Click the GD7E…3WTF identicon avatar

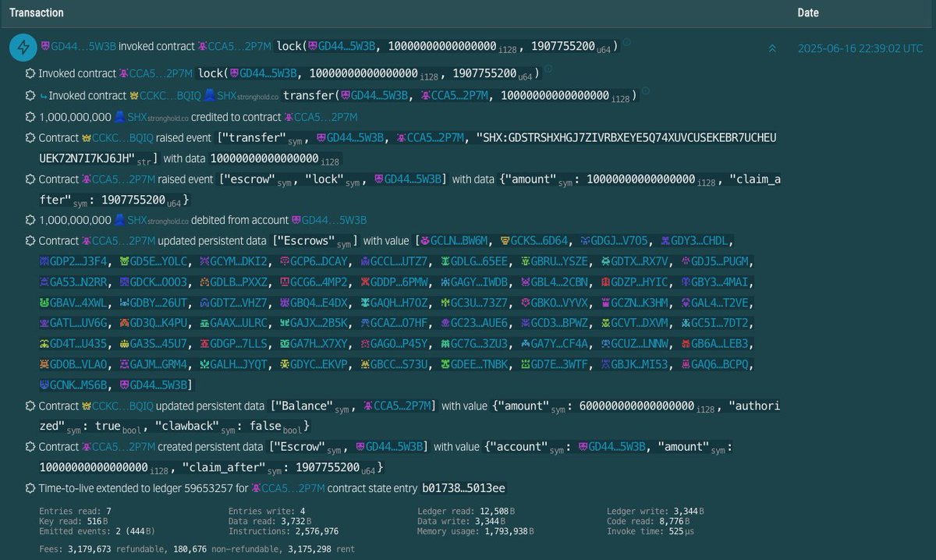(x=525, y=364)
